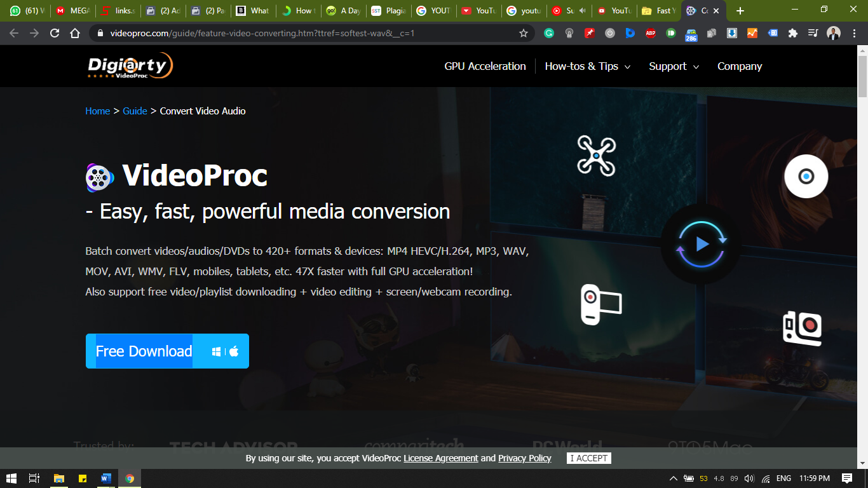Go back to the previous page
The width and height of the screenshot is (868, 488).
click(14, 33)
